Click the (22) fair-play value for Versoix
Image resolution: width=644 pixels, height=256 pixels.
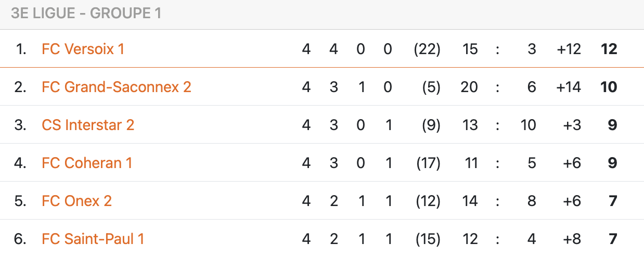[x=427, y=49]
